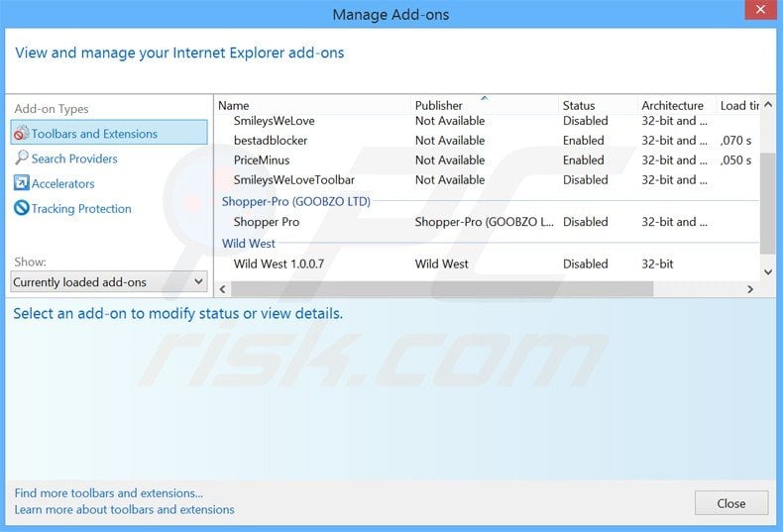Click the ,070 s load time value
Image resolution: width=783 pixels, height=532 pixels.
(735, 141)
